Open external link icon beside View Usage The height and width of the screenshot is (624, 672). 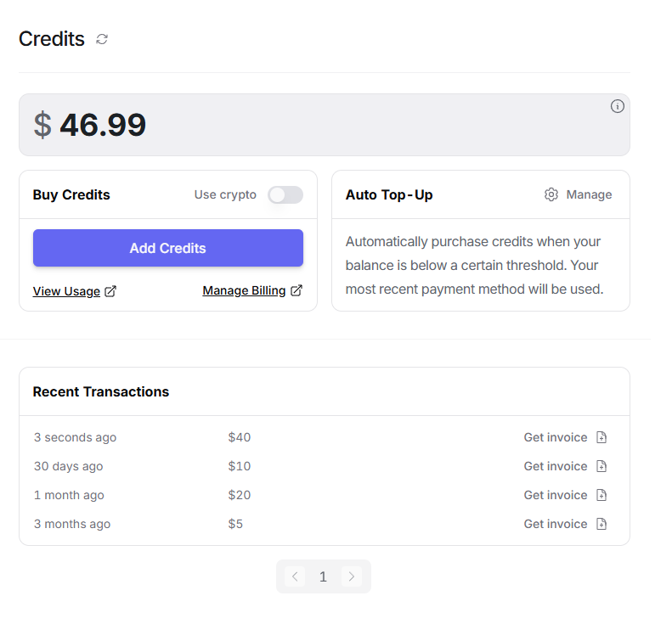(x=110, y=291)
